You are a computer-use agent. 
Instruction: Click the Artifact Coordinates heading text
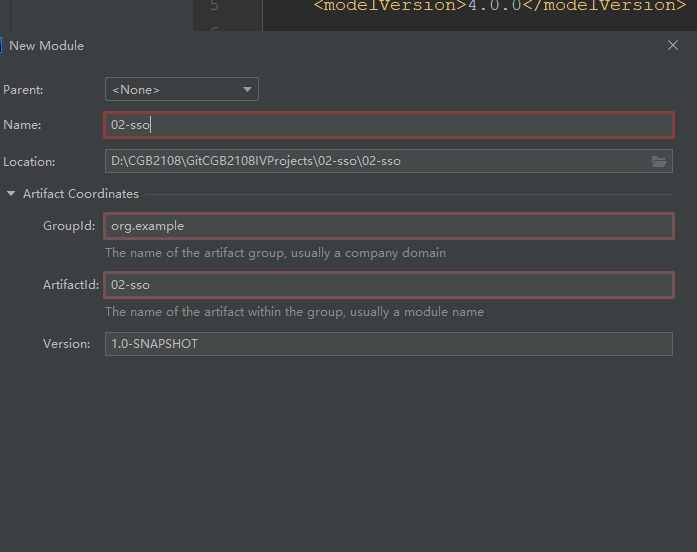pos(81,194)
